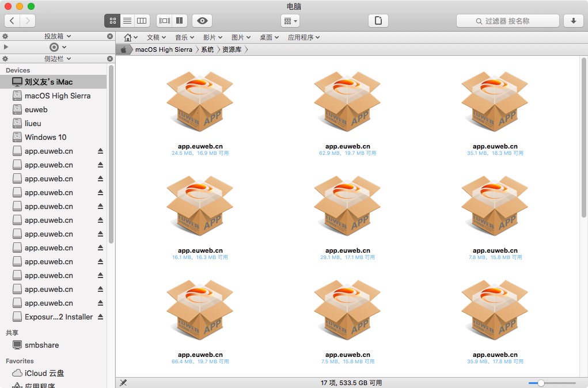Click the clipboard copy icon in toolbar
This screenshot has height=388, width=588.
point(378,21)
